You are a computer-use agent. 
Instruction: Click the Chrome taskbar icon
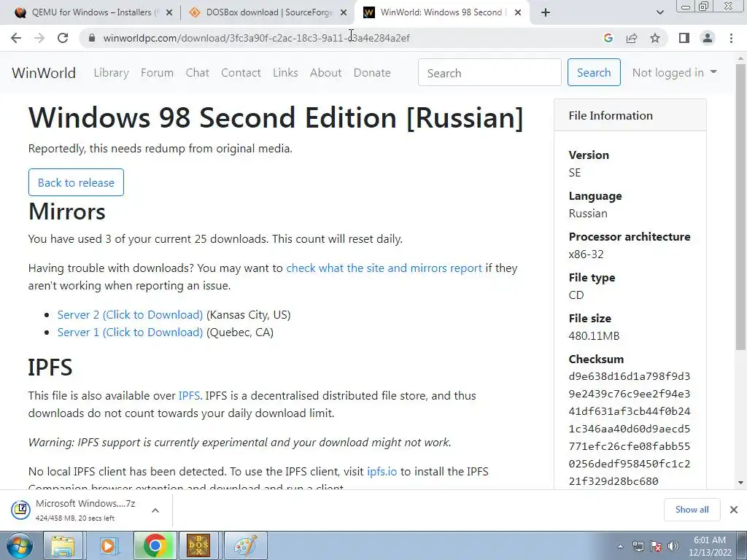click(155, 545)
